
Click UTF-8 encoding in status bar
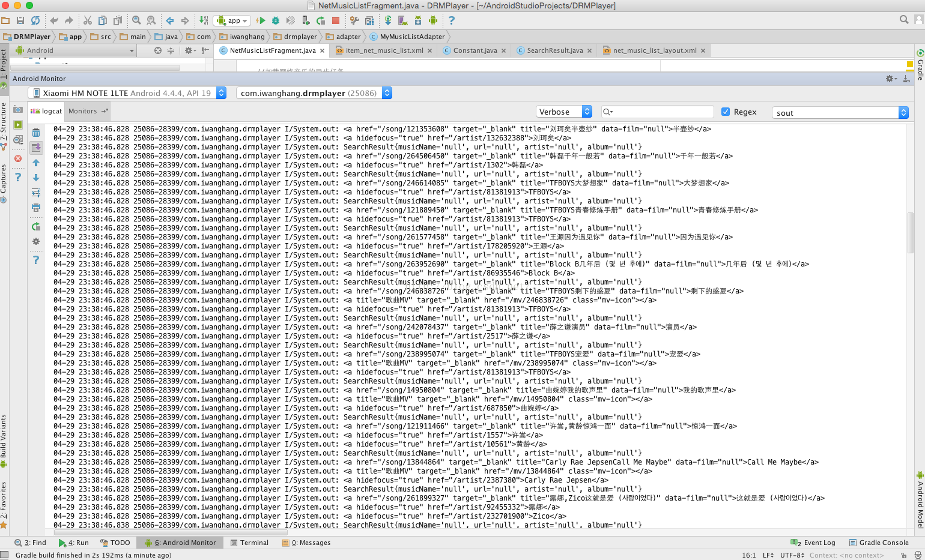[792, 555]
